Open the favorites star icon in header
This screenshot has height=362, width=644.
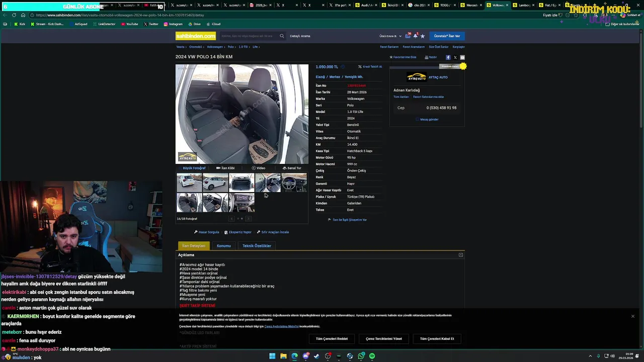click(423, 36)
